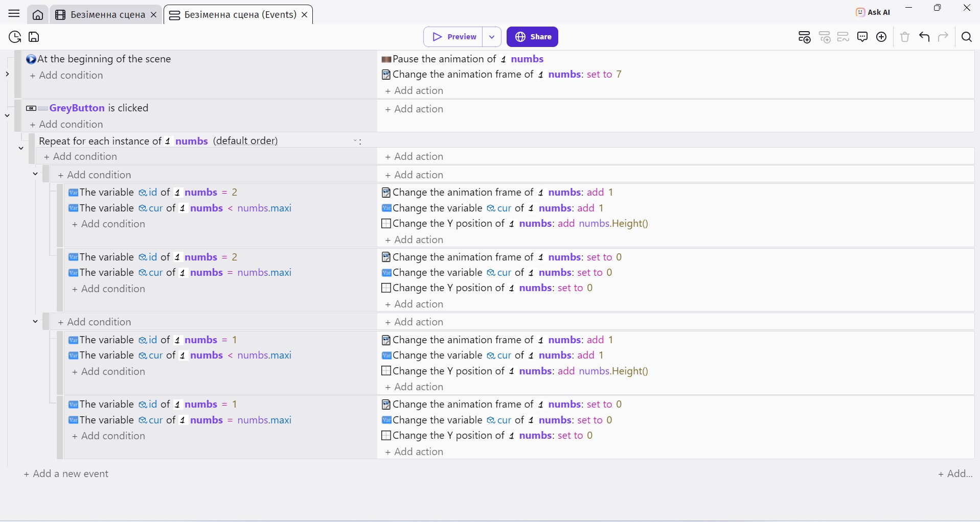Image resolution: width=980 pixels, height=522 pixels.
Task: Select 'Pause the animation of numbs' action
Action: (463, 59)
